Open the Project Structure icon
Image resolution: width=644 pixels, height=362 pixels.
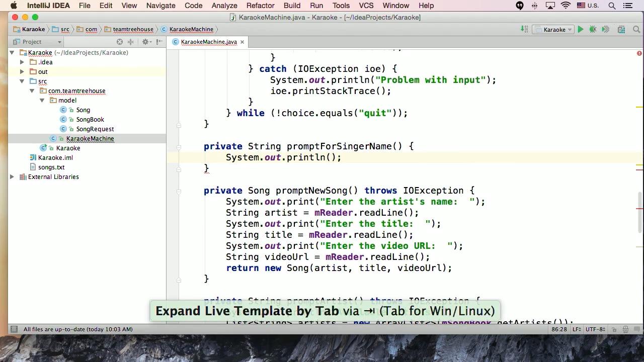point(621,29)
